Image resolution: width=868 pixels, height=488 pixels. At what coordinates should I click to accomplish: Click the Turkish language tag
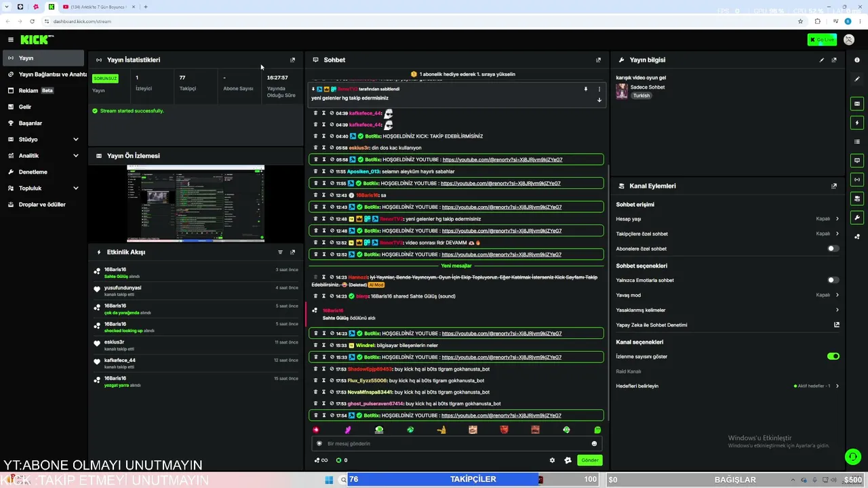(x=642, y=96)
